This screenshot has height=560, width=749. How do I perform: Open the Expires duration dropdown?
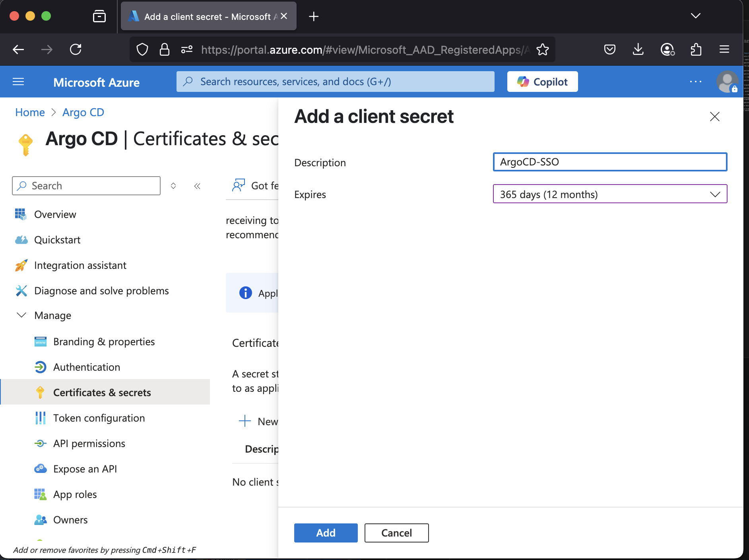610,194
